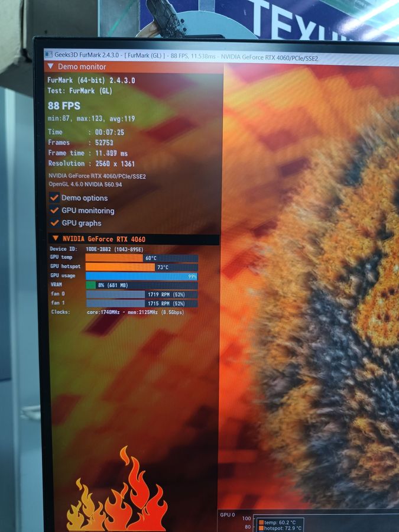Click the fan 0 RPM bar

(116, 294)
